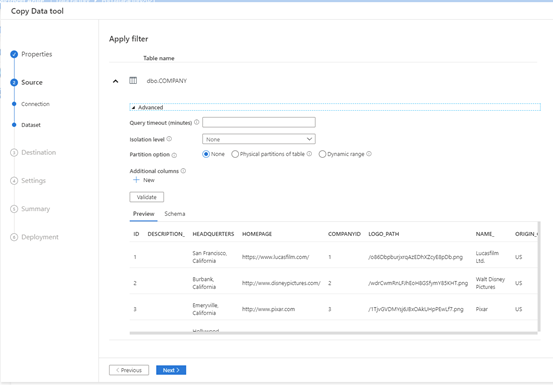Click info icon beside Additional columns
Image resolution: width=553 pixels, height=385 pixels.
(x=183, y=171)
